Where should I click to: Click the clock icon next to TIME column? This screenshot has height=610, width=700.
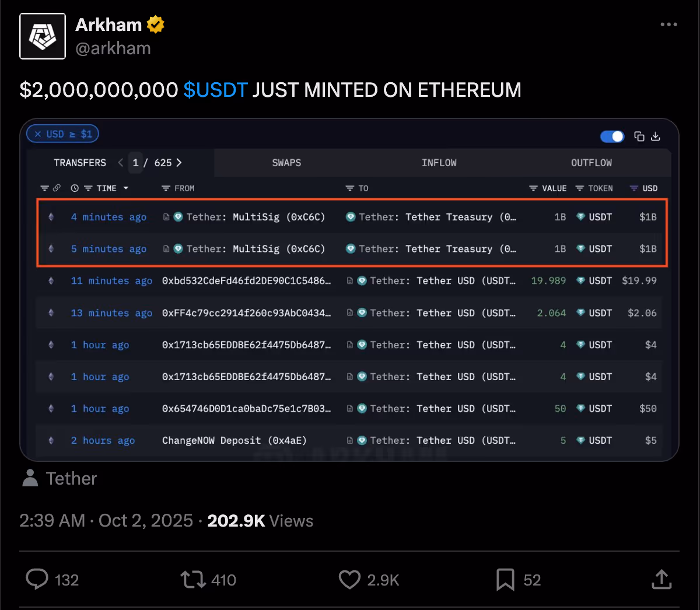point(75,188)
